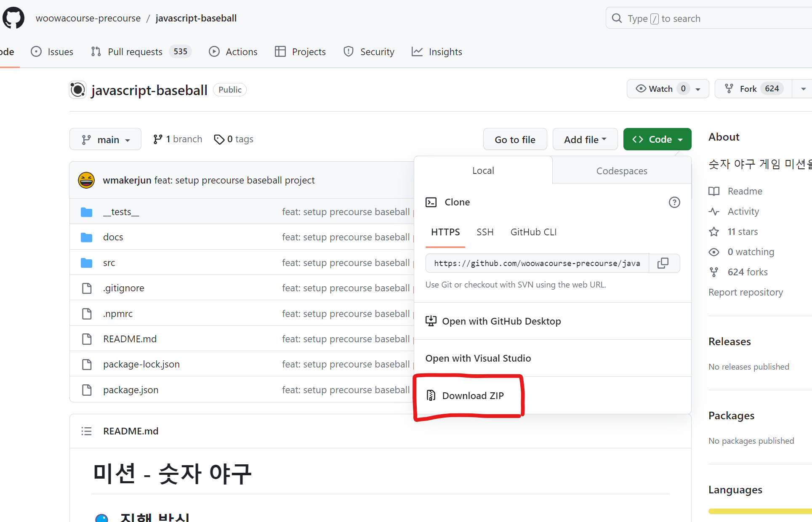812x522 pixels.
Task: Toggle the green Code dropdown button
Action: click(657, 139)
